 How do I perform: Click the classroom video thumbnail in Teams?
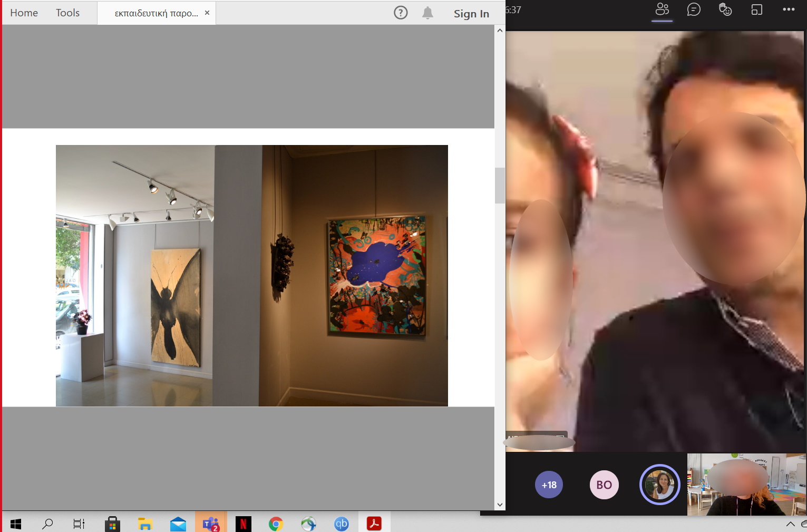[746, 485]
